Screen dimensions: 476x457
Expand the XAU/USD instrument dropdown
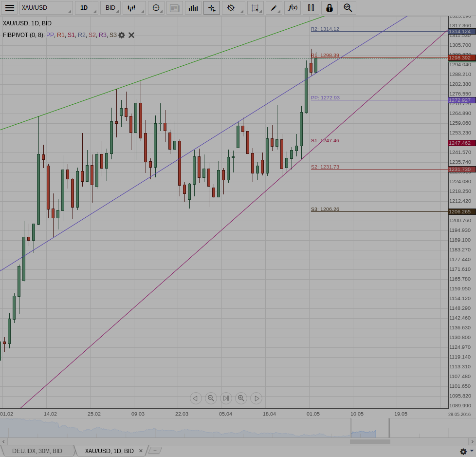(46, 8)
